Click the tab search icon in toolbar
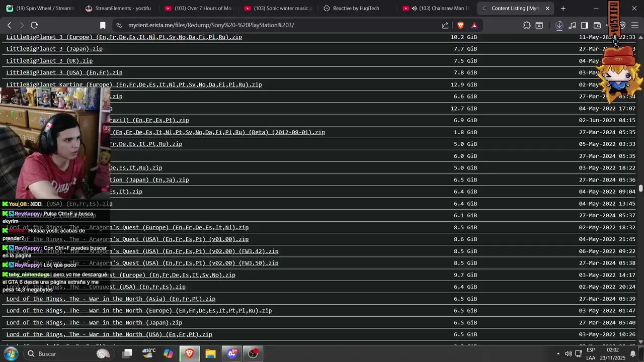 point(539,25)
